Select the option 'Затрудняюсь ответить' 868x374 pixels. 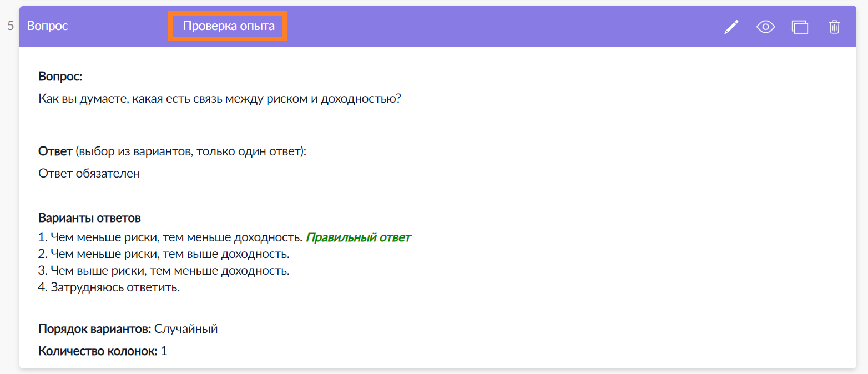coord(109,287)
